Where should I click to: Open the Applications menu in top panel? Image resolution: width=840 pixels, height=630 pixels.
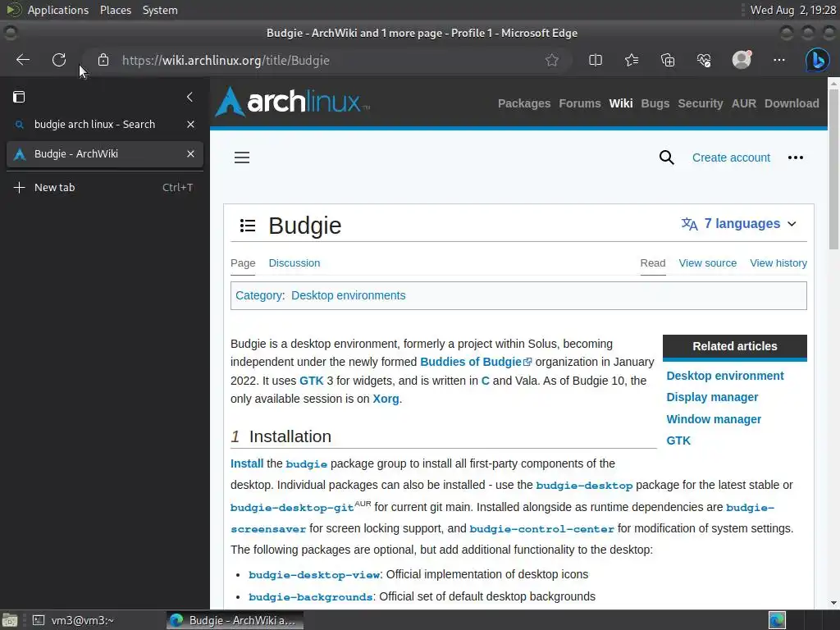(x=58, y=10)
